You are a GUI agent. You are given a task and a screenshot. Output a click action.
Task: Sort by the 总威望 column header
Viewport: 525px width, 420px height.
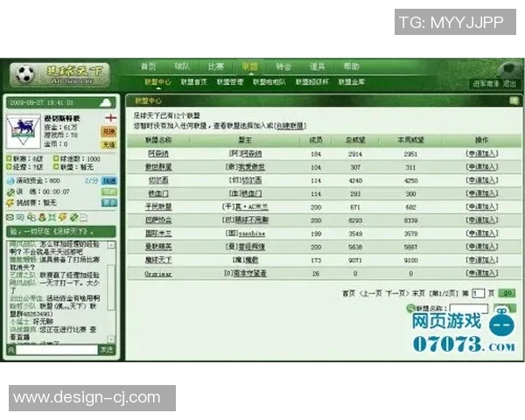(355, 140)
